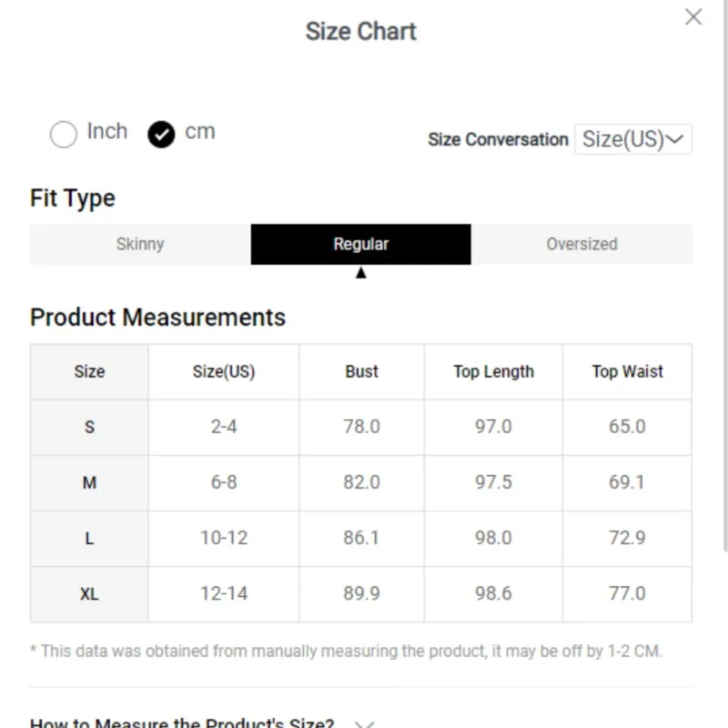Switch to the Oversized fit type tab

tap(581, 244)
